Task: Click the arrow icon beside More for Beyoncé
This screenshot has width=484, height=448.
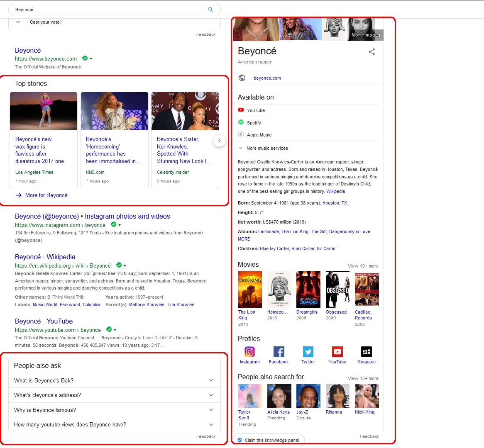Action: (x=19, y=195)
